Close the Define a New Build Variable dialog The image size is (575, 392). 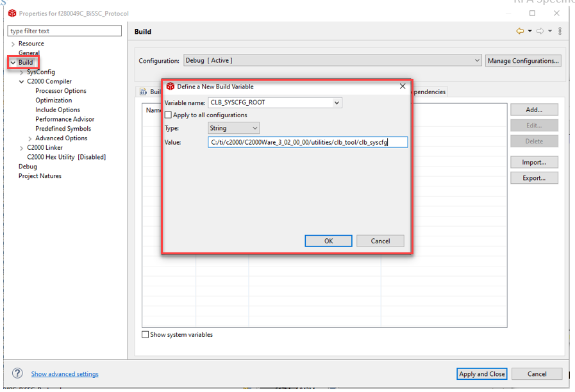pyautogui.click(x=403, y=86)
